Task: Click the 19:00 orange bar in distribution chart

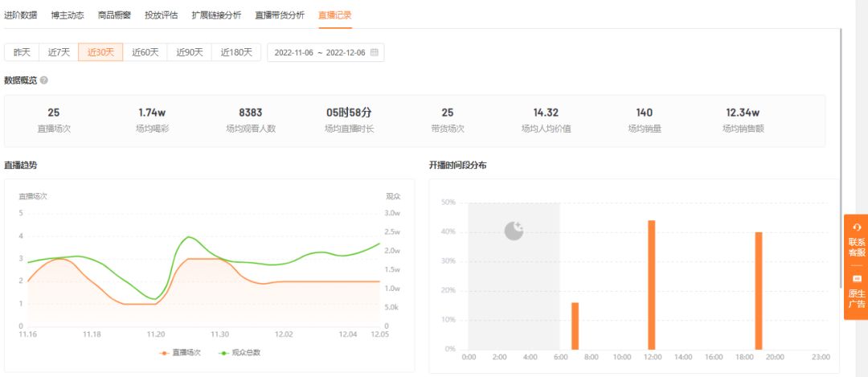Action: coord(758,290)
